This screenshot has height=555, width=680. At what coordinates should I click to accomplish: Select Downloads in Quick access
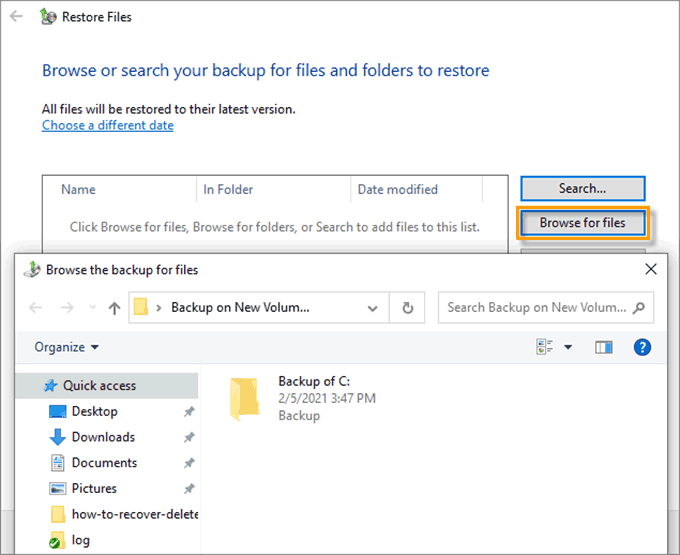pos(103,437)
